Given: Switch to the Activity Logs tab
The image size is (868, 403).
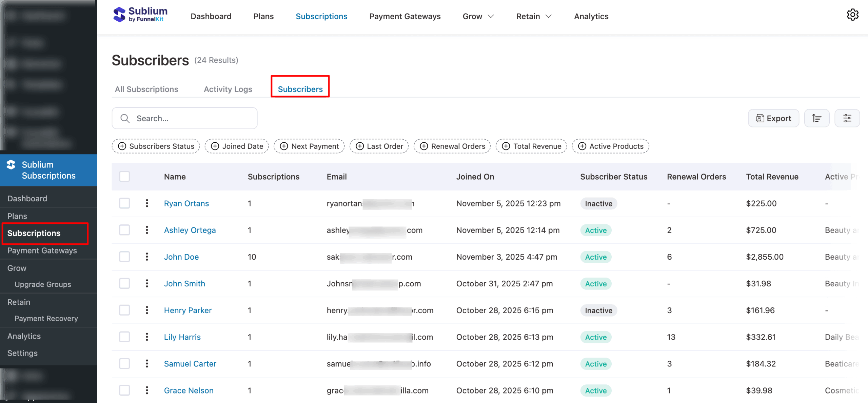Looking at the screenshot, I should coord(228,89).
